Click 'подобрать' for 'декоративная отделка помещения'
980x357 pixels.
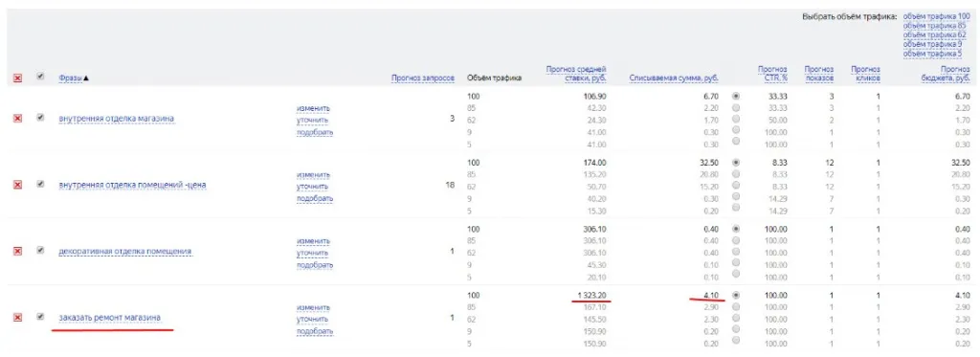point(315,265)
